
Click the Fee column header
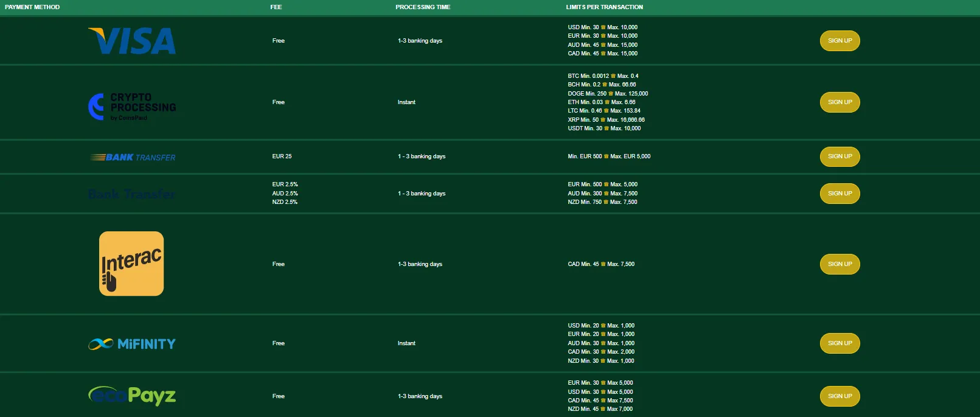pyautogui.click(x=276, y=7)
